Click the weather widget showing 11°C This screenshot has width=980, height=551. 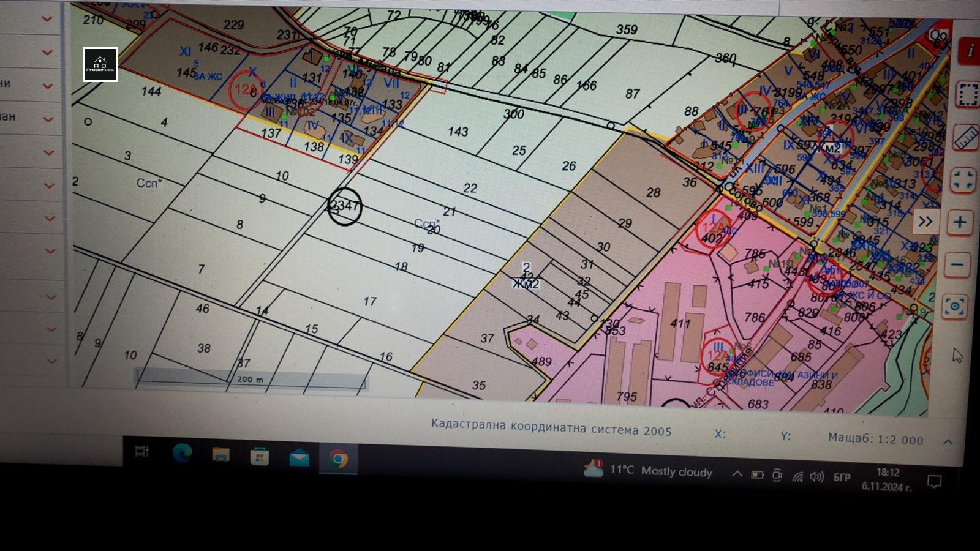649,470
